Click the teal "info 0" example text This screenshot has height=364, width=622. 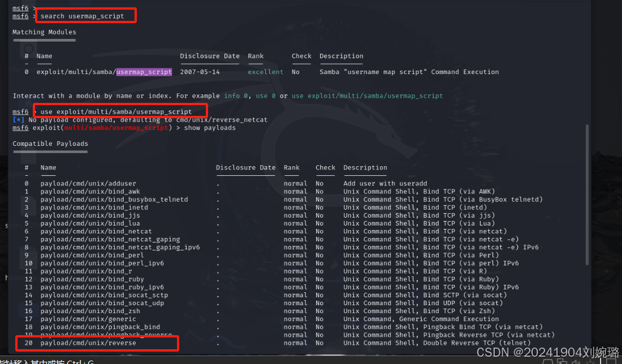(236, 96)
